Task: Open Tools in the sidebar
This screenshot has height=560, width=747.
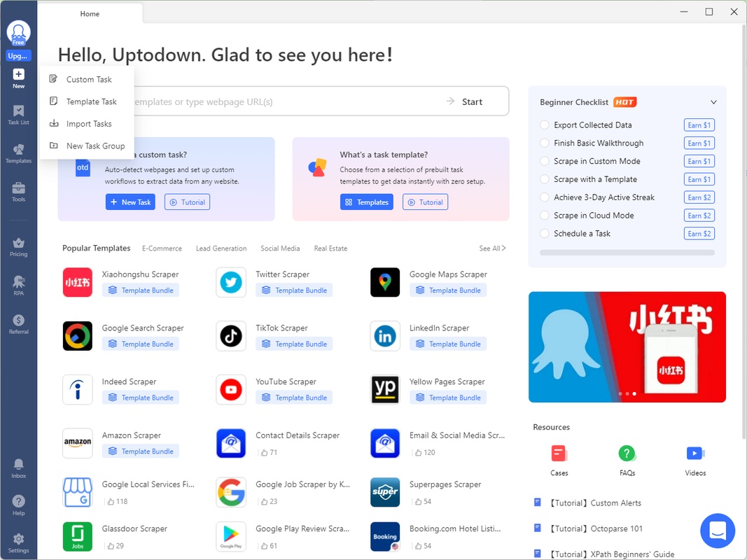Action: 19,192
